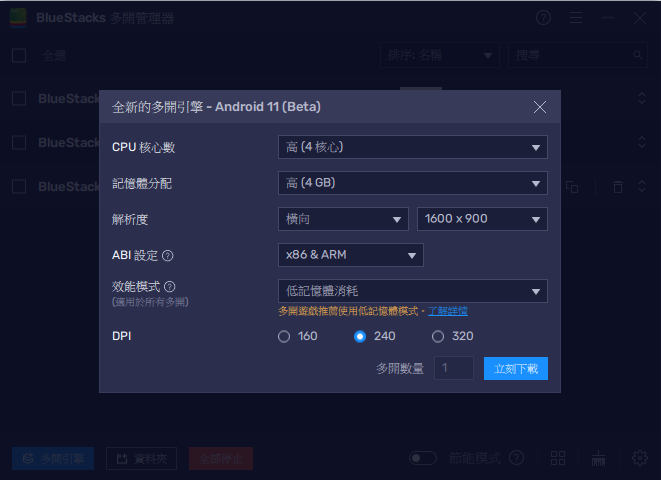Click the clone icon on third instance row

pyautogui.click(x=572, y=187)
